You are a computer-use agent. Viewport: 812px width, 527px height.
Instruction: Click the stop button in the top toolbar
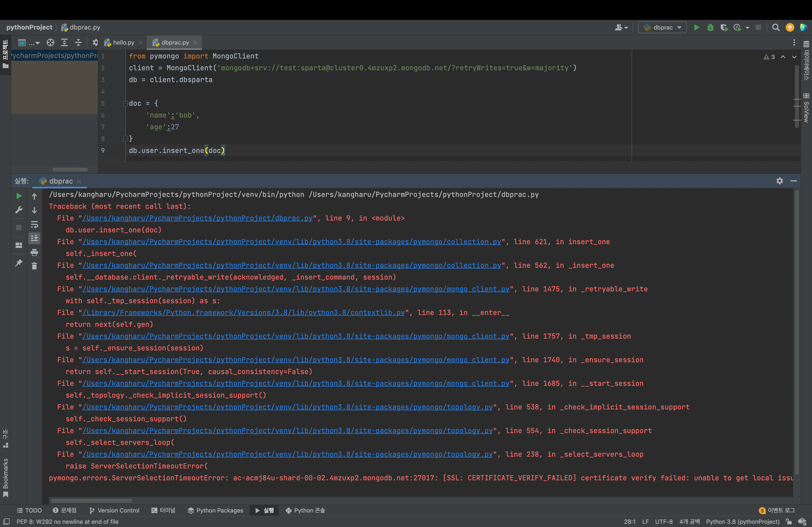[x=758, y=28]
